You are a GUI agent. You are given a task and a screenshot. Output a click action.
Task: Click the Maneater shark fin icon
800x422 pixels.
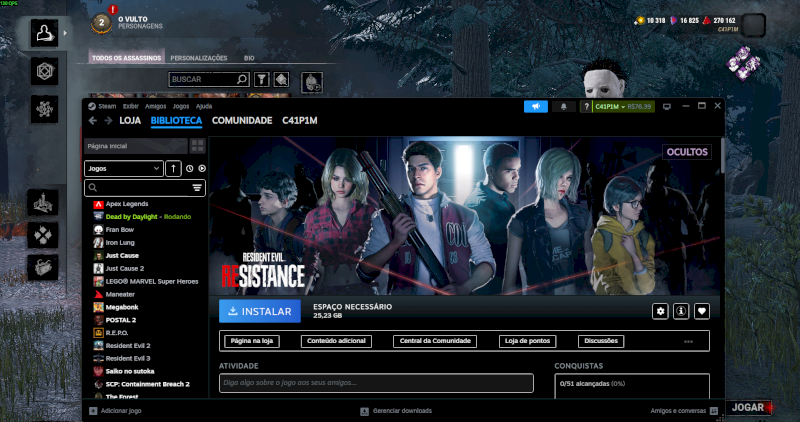click(98, 294)
